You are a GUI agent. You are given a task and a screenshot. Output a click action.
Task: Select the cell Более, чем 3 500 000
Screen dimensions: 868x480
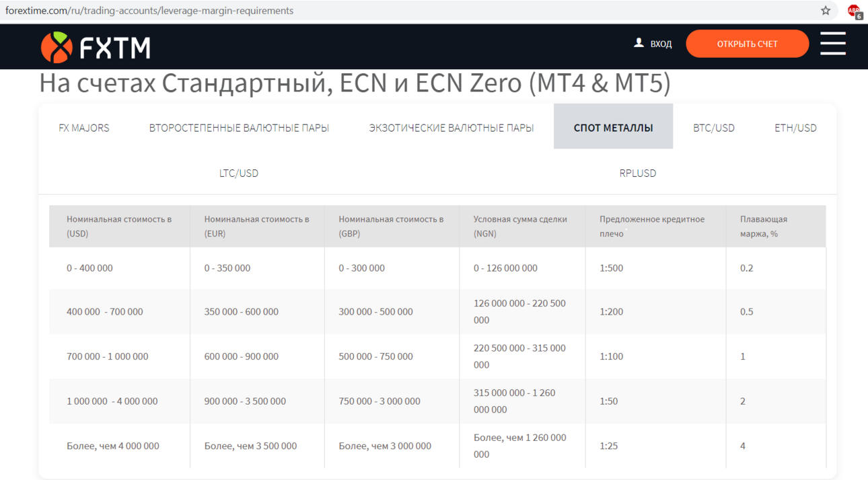[250, 446]
